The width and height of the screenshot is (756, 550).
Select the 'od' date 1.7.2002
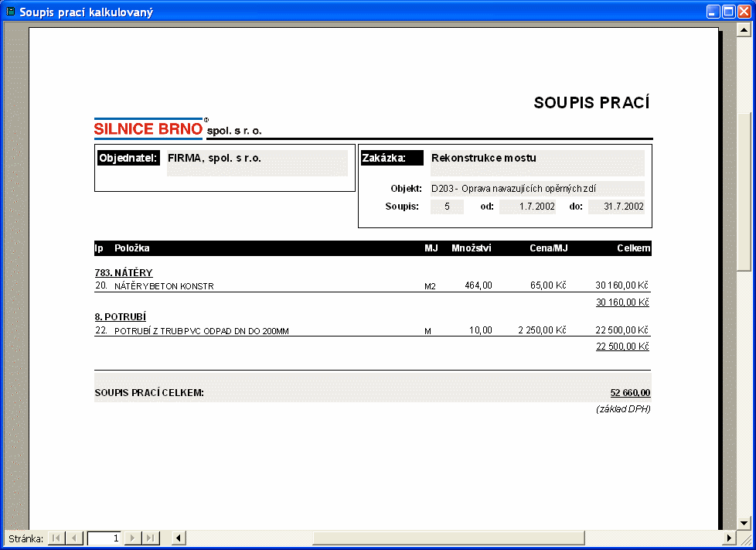pyautogui.click(x=527, y=207)
